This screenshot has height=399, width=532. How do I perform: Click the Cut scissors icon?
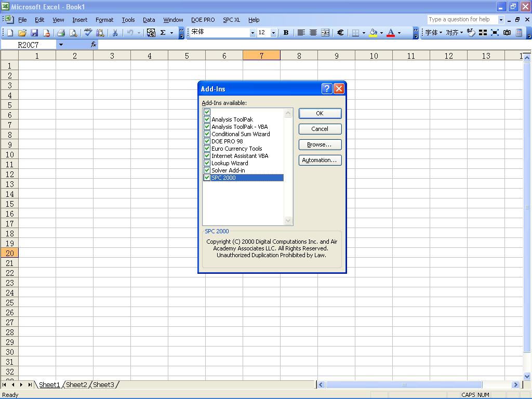pyautogui.click(x=115, y=33)
